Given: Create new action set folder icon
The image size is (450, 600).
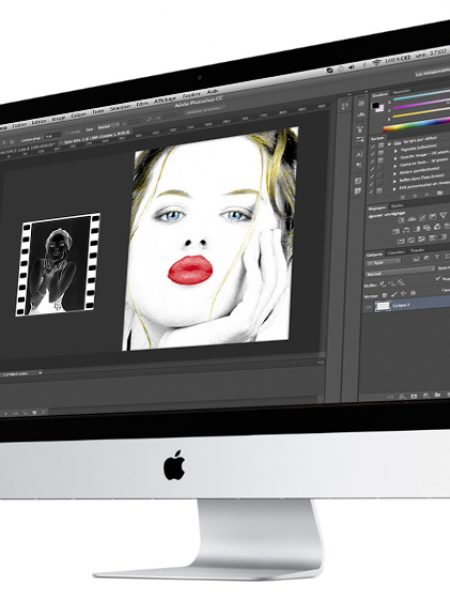Looking at the screenshot, I should point(440,192).
